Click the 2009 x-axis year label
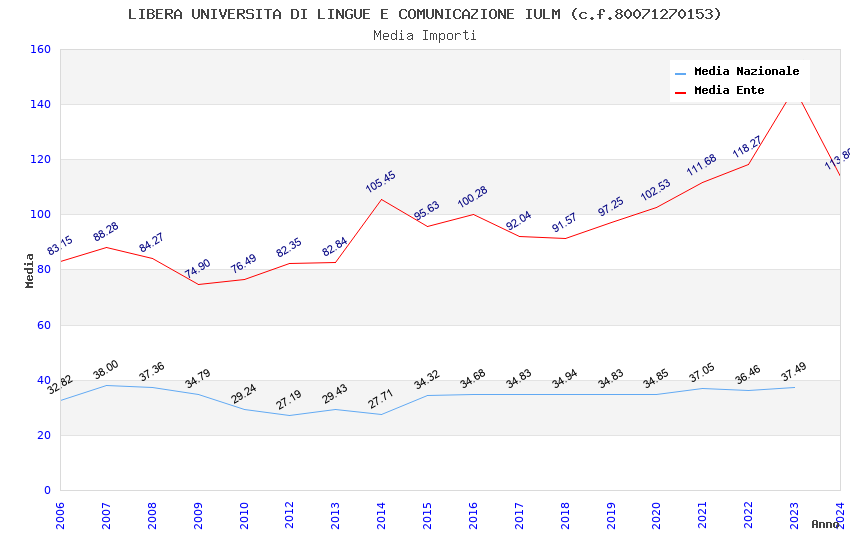Viewport: 850px width, 550px height. 198,515
